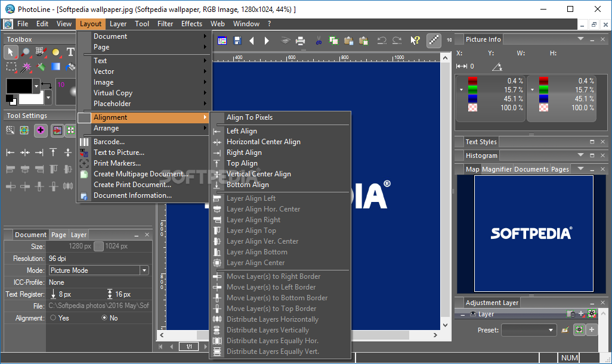Open the Map panel menu triangle

click(580, 169)
